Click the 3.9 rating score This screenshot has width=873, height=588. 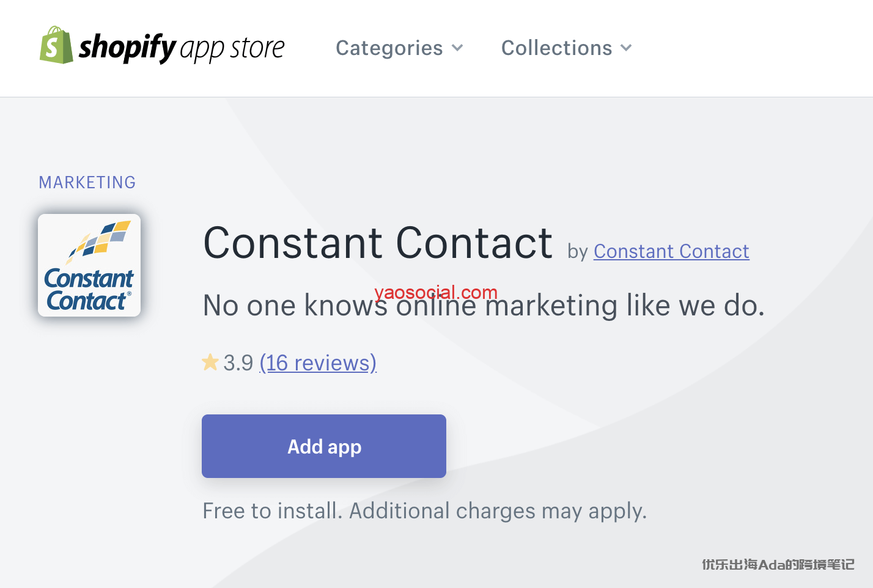238,363
